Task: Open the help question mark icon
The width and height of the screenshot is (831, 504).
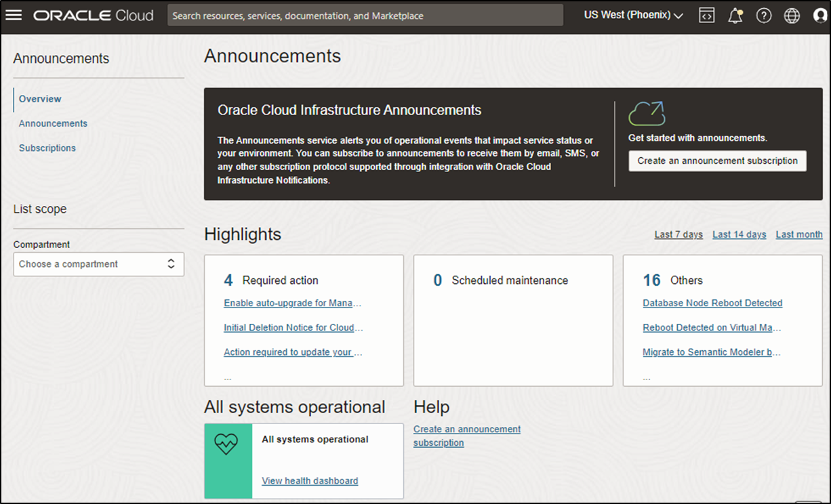Action: (764, 16)
